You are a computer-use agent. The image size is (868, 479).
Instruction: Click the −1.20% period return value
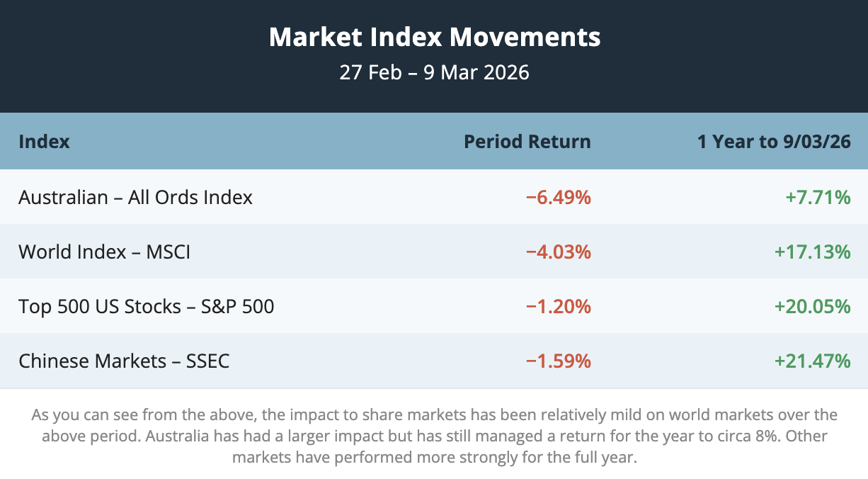[x=558, y=306]
